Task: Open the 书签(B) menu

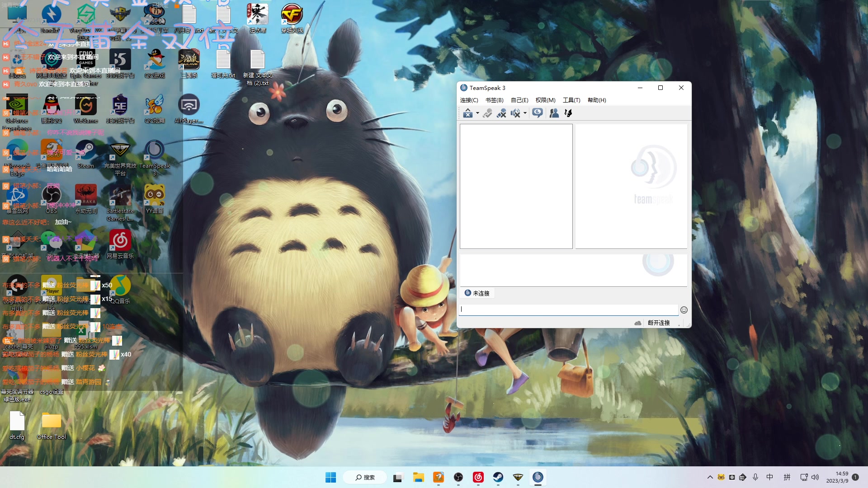Action: (494, 100)
